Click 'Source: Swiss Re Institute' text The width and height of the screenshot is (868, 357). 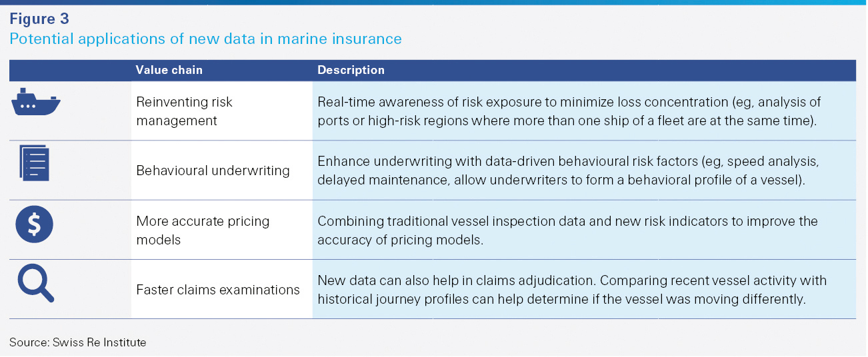tap(77, 342)
